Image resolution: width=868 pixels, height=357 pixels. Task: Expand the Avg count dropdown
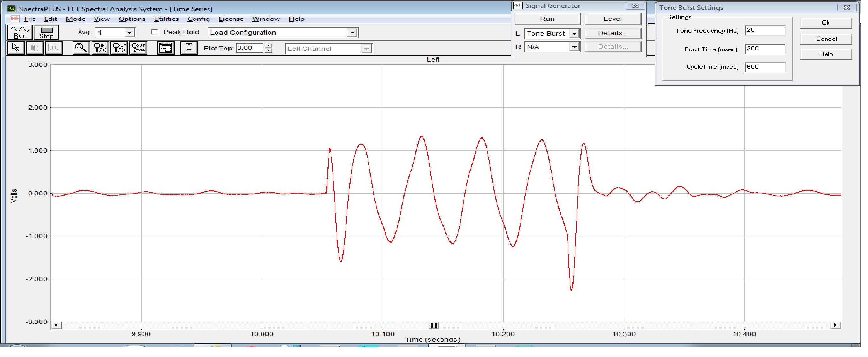(x=130, y=33)
